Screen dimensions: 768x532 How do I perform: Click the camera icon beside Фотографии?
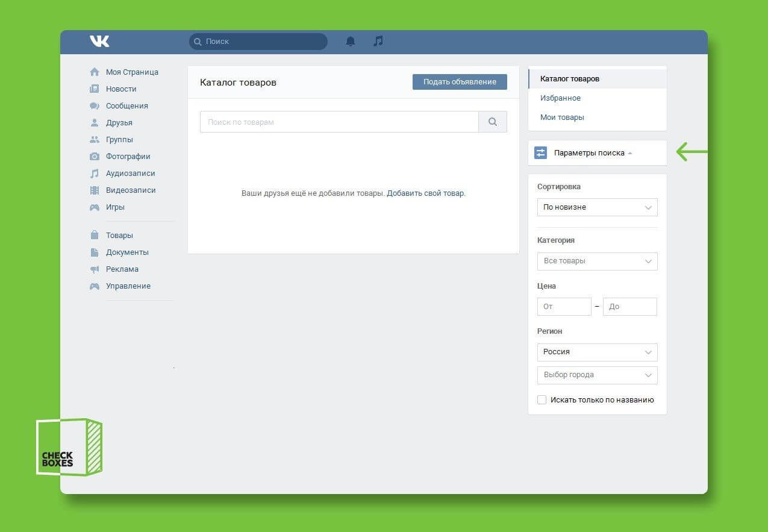(95, 157)
